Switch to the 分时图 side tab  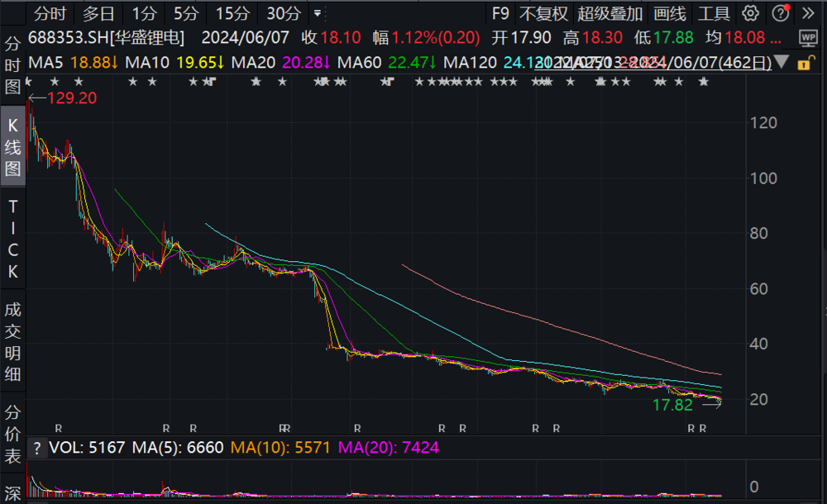(12, 64)
